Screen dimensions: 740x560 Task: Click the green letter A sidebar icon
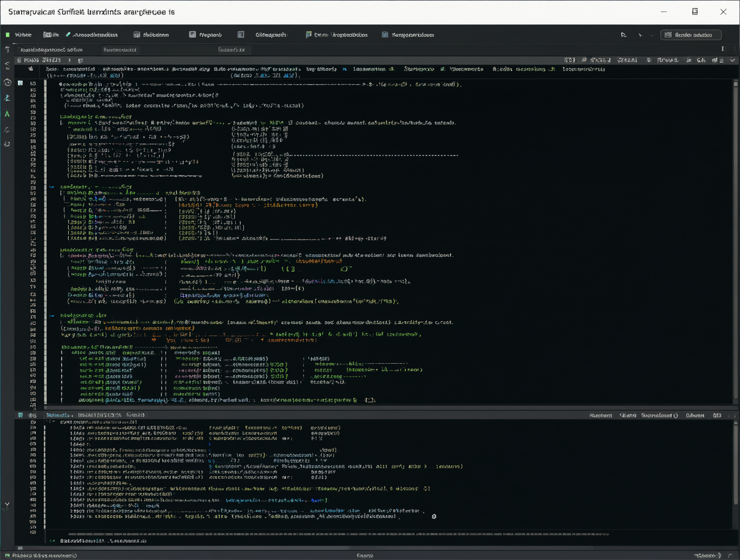[7, 114]
